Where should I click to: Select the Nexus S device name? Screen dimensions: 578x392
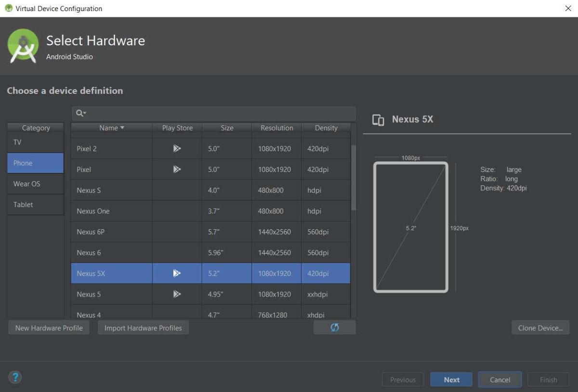89,190
